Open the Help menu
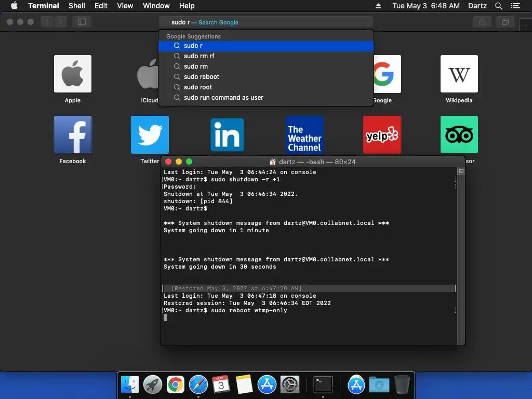 [x=187, y=6]
